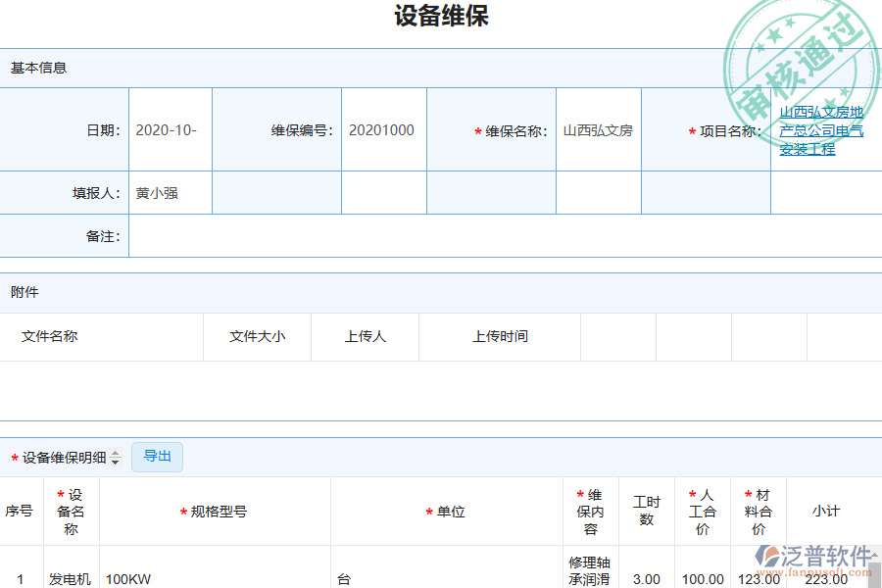Open the 山西弘文房地产总公司电气安装工程 project link
The image size is (882, 588).
click(823, 129)
